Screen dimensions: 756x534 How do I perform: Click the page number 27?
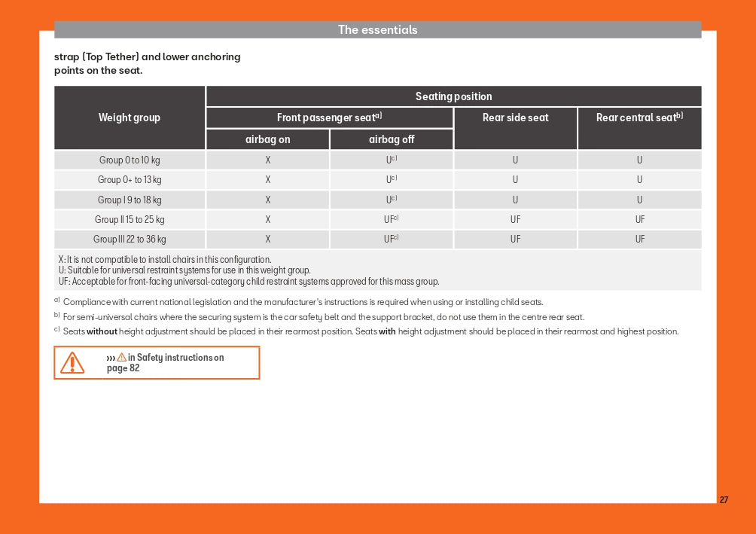pyautogui.click(x=724, y=500)
